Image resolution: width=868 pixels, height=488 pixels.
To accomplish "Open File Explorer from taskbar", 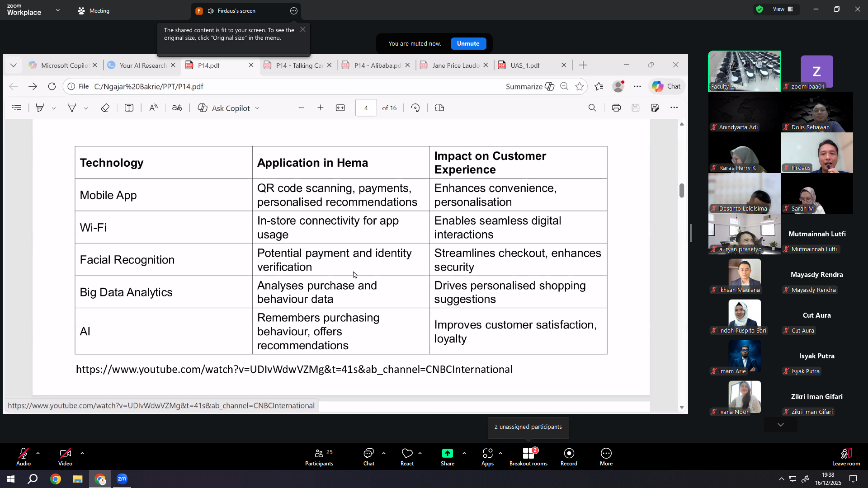I will [x=78, y=479].
